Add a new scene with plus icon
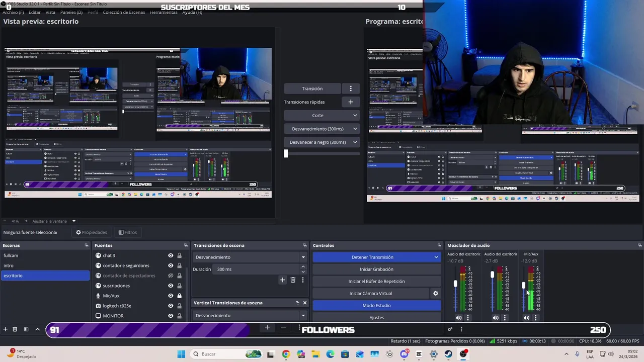The width and height of the screenshot is (644, 362). point(5,329)
